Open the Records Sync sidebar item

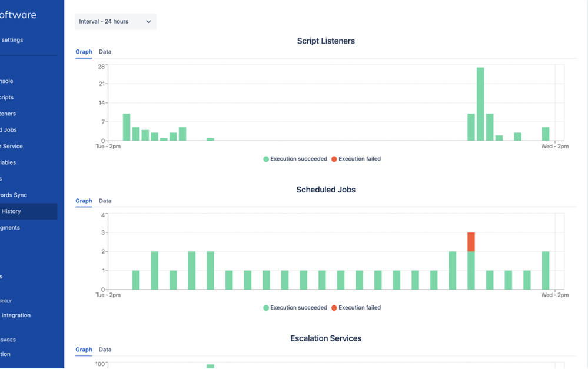14,195
